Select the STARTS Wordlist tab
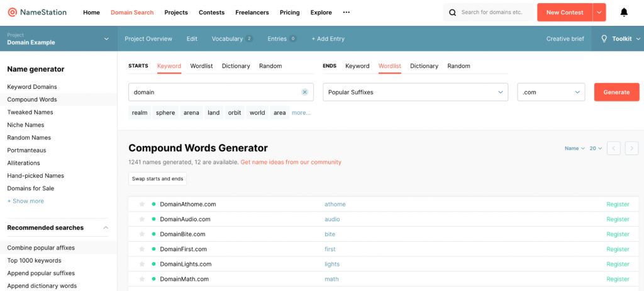Screen dimensions: 644x291 pos(201,66)
